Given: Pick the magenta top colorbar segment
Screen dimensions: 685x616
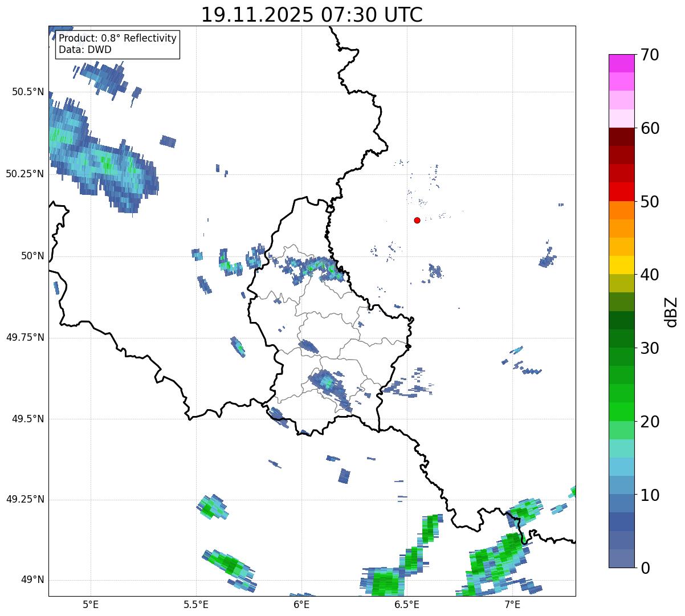Looking at the screenshot, I should (621, 63).
